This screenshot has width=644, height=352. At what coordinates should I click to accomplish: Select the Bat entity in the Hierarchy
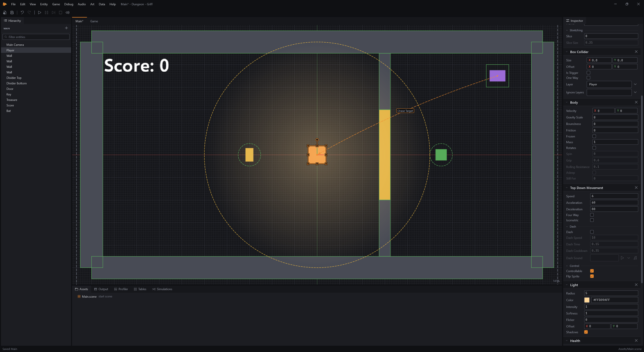point(36,111)
